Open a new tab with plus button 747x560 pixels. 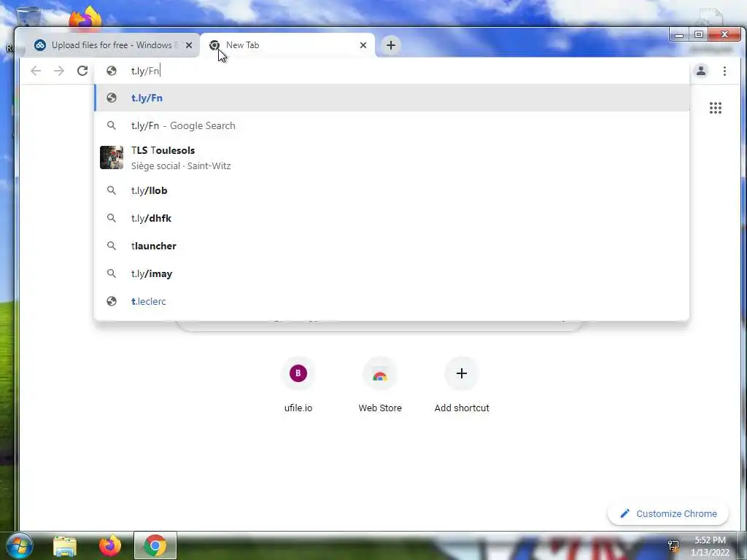click(x=391, y=45)
